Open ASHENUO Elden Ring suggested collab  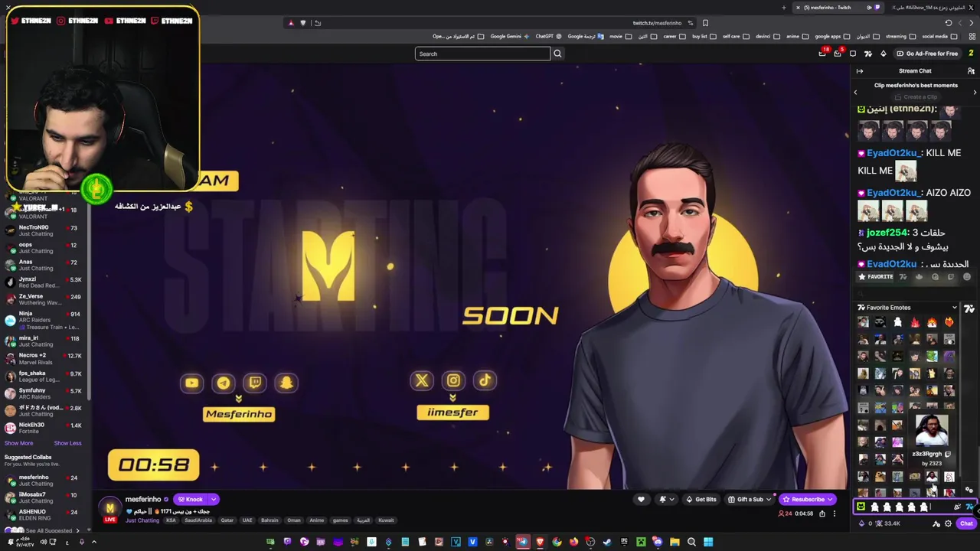[x=46, y=515]
